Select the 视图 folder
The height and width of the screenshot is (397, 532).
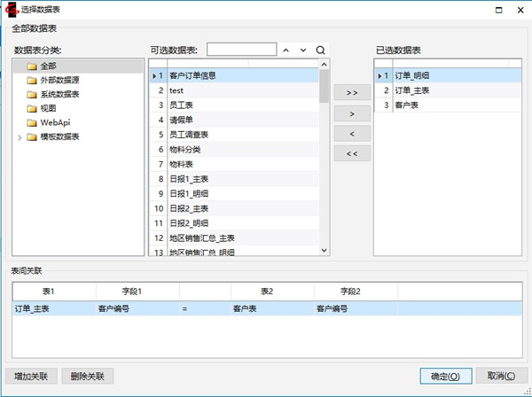point(48,108)
